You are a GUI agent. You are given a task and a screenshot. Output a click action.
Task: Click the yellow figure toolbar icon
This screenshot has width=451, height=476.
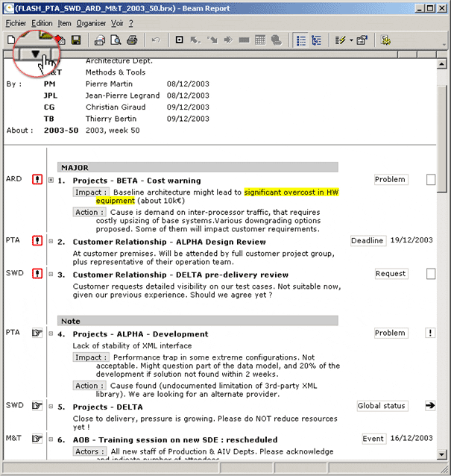tap(386, 40)
